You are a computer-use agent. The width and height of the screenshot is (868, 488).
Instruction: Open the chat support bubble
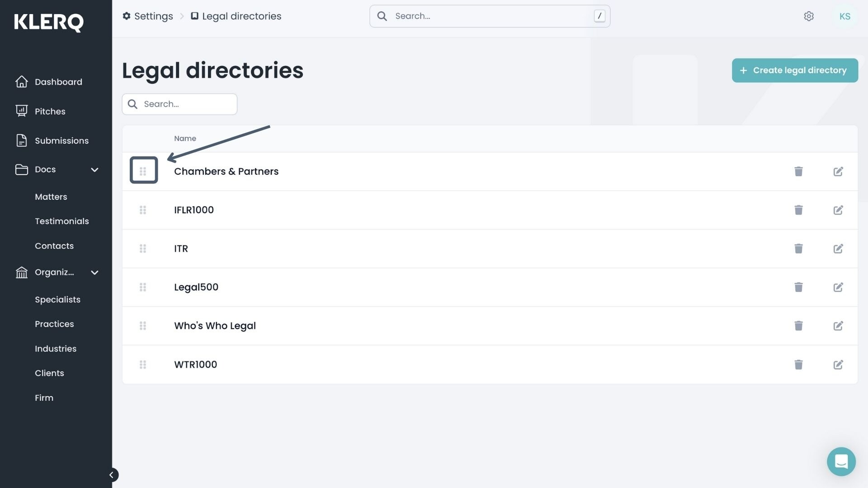841,461
